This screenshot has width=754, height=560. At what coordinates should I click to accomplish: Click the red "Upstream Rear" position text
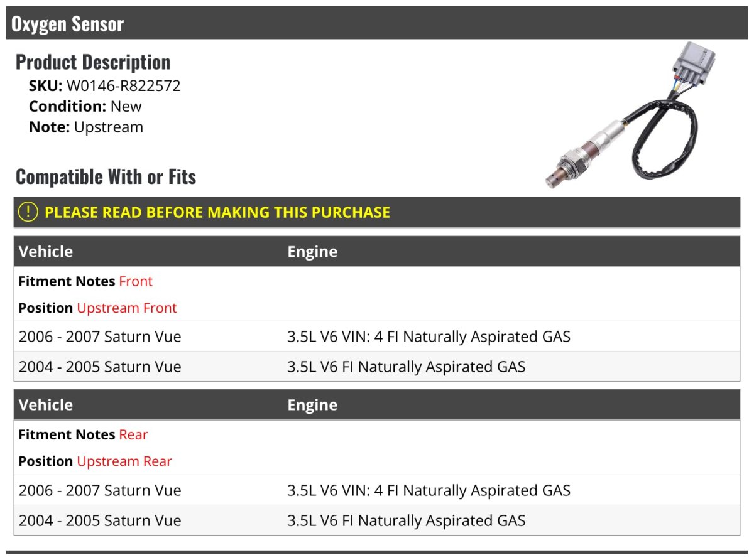(x=124, y=461)
